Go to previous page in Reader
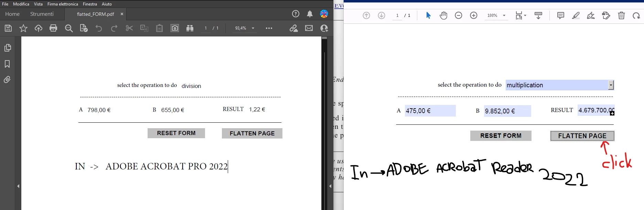This screenshot has width=644, height=210. 366,15
